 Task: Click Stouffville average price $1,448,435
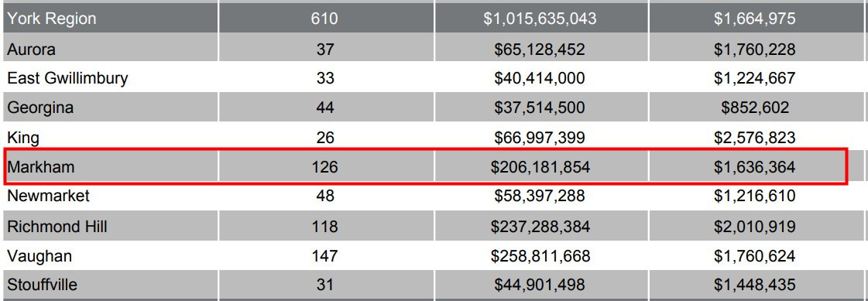point(754,285)
